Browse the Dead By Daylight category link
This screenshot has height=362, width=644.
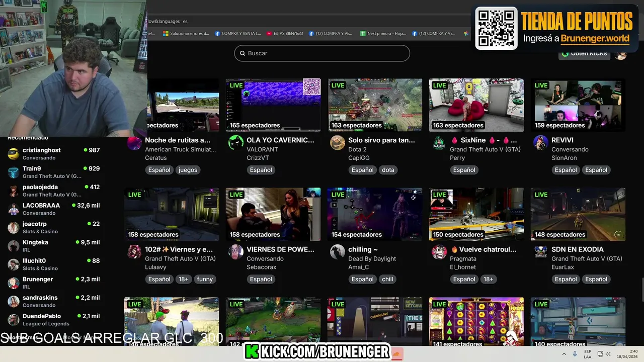pyautogui.click(x=372, y=258)
